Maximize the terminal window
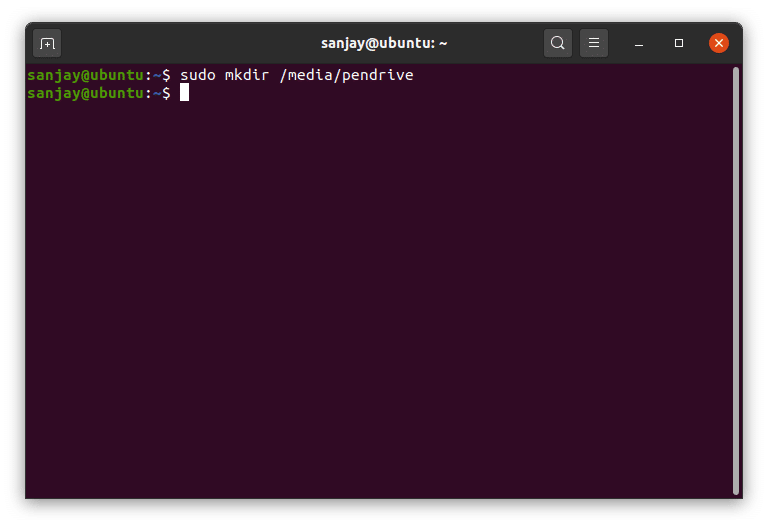The height and width of the screenshot is (527, 768). (x=678, y=43)
